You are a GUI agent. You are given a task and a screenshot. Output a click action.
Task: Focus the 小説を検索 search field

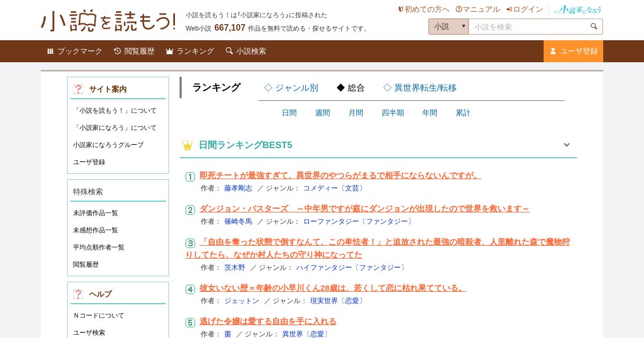tap(529, 26)
